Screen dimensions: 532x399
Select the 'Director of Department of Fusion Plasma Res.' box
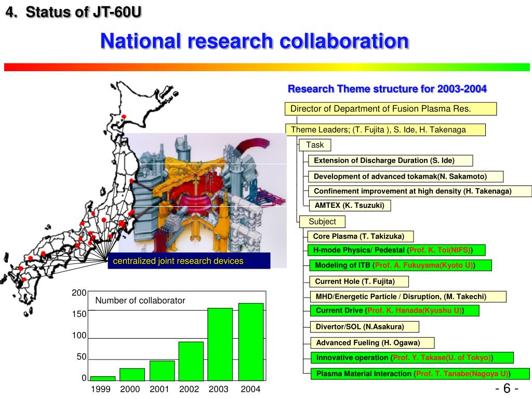click(x=391, y=109)
